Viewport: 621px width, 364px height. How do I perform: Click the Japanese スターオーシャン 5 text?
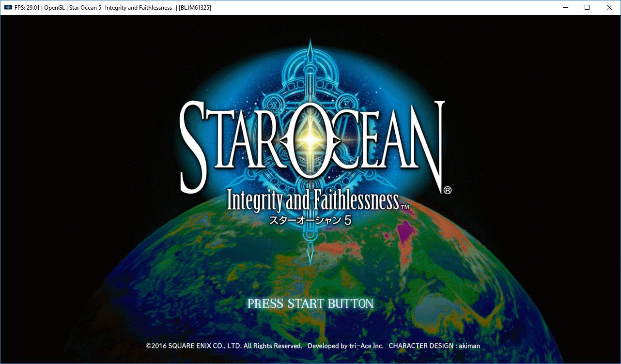310,220
